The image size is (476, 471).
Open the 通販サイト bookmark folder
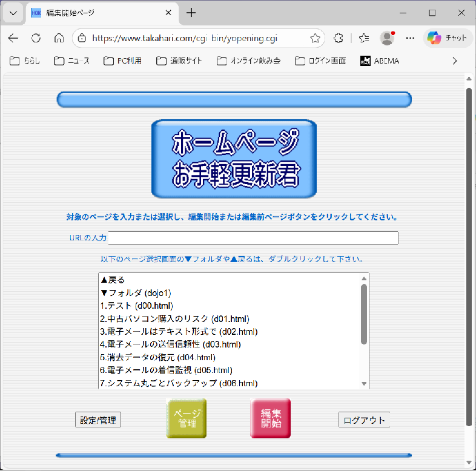click(179, 61)
